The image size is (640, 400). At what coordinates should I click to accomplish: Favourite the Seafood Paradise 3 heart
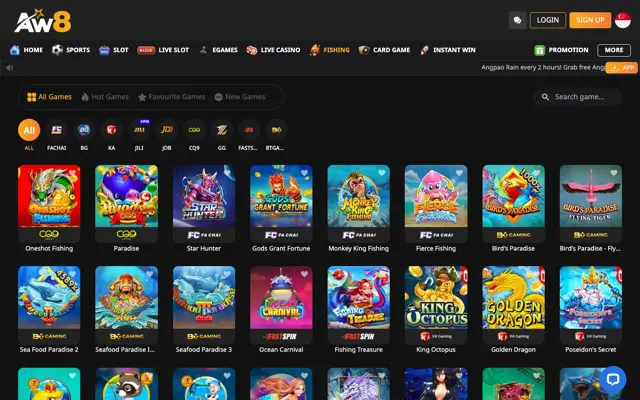[x=227, y=274]
